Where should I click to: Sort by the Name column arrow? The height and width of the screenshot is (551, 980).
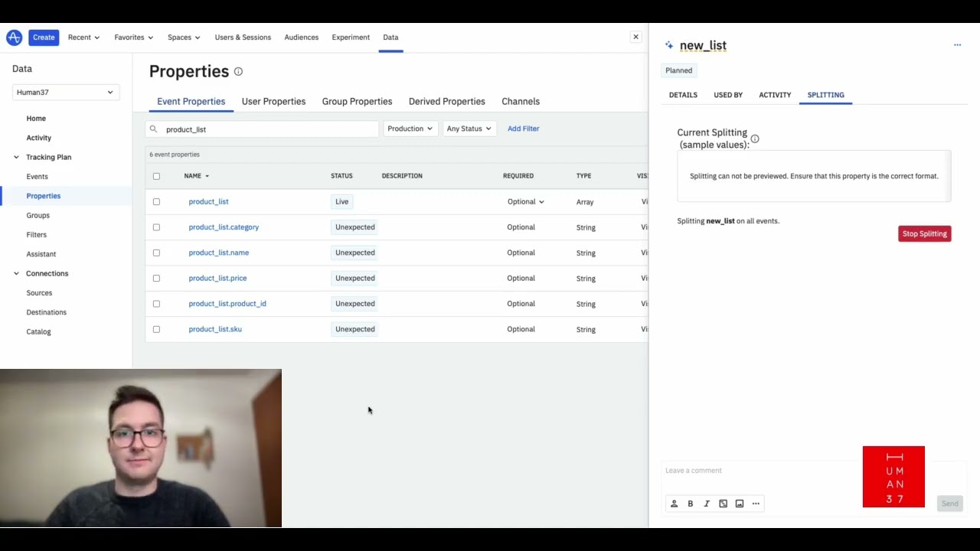coord(207,176)
